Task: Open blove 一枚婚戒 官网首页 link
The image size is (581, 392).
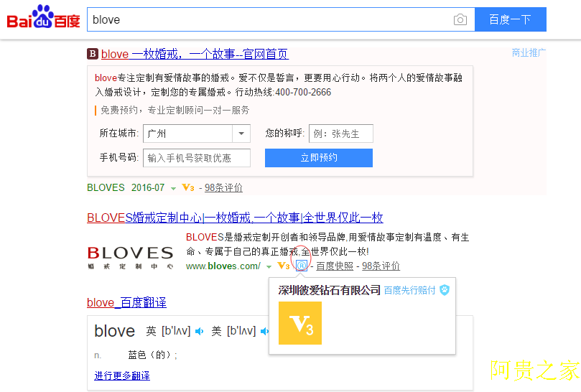Action: 195,54
